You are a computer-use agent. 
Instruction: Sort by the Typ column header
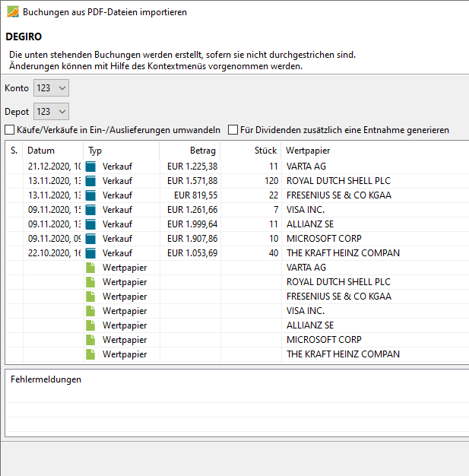coord(122,151)
